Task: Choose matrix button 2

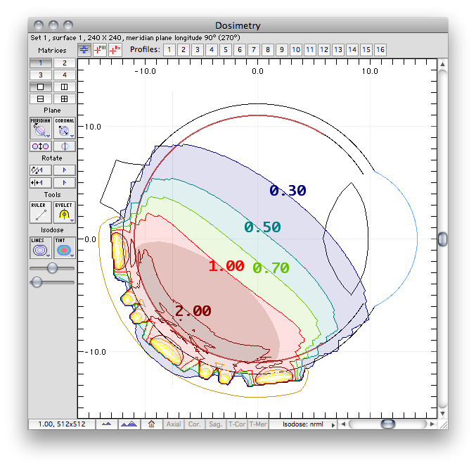Action: (65, 63)
